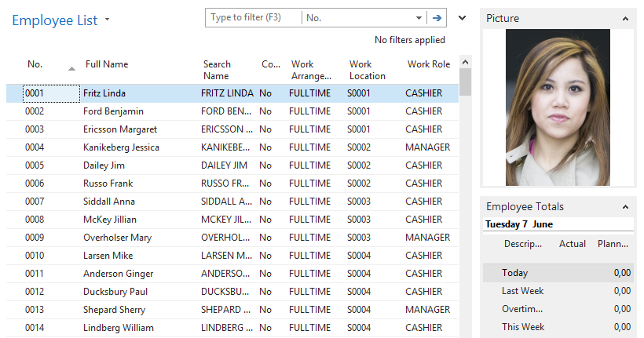This screenshot has height=338, width=644.
Task: Collapse the Employee Totals panel
Action: (625, 207)
